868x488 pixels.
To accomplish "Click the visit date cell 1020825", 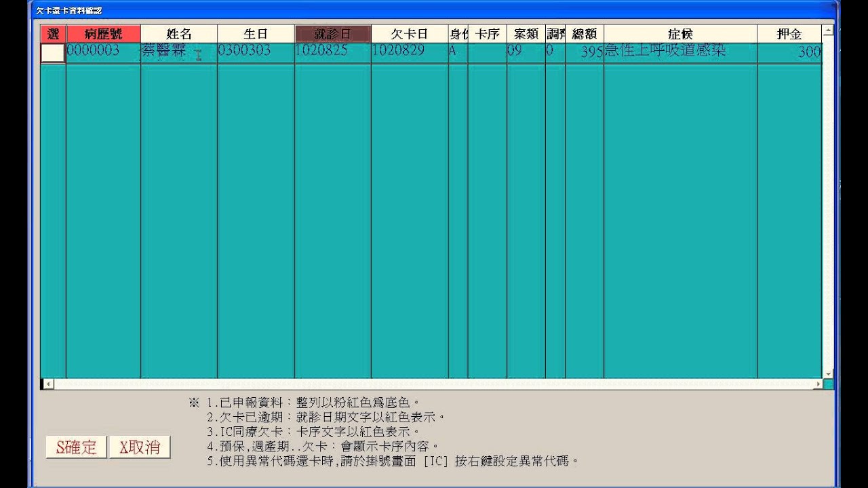I will (333, 53).
